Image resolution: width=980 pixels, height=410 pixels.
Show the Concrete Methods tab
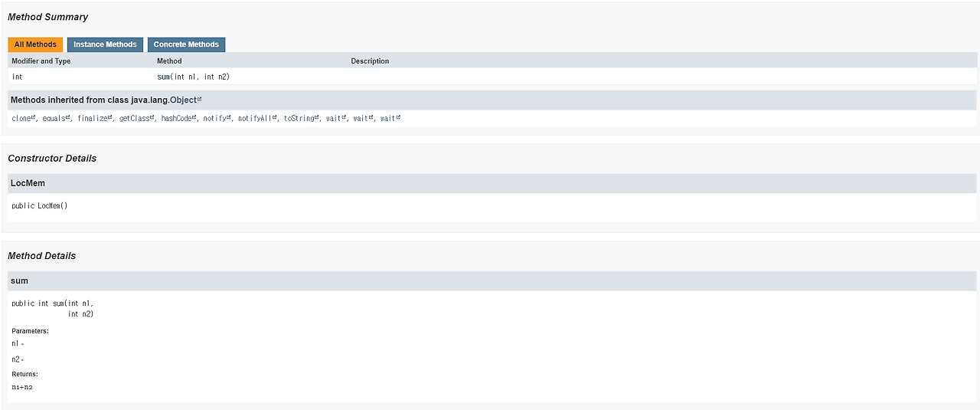[186, 44]
